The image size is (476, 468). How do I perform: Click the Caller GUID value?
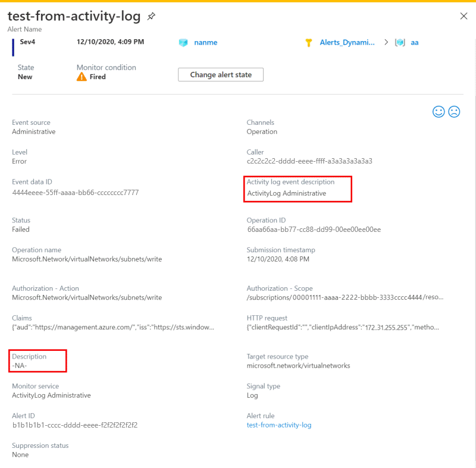coord(309,161)
